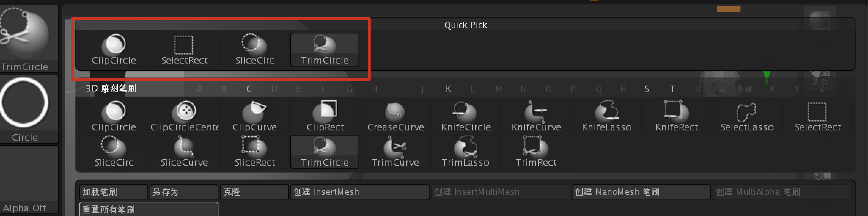The height and width of the screenshot is (216, 868).
Task: Filter brushes by letter S
Action: tap(647, 89)
